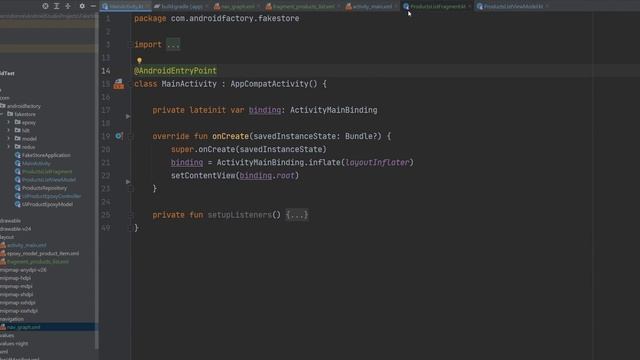Open the activity_main.xml editor tab
The height and width of the screenshot is (360, 640).
point(371,6)
